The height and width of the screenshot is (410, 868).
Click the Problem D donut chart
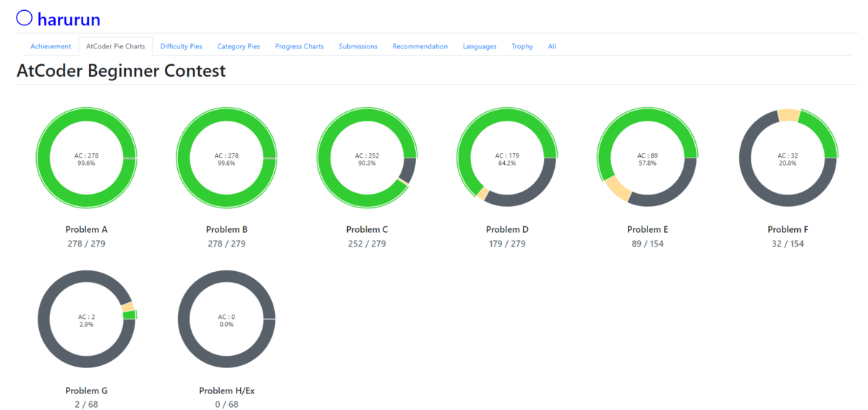507,158
